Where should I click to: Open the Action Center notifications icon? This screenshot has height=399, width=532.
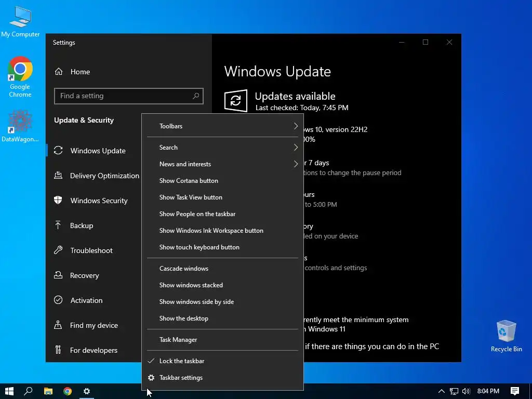(515, 391)
